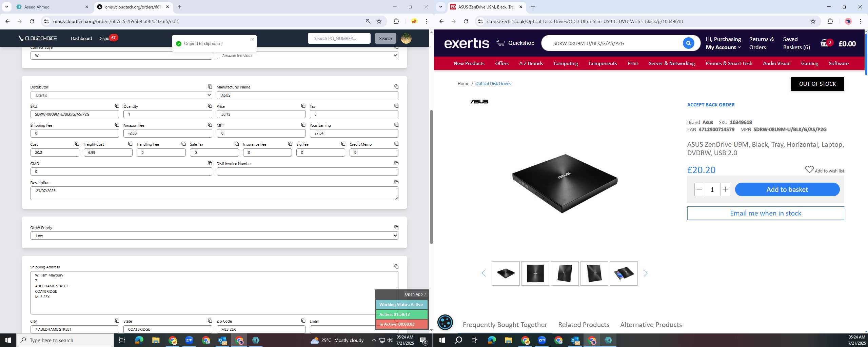
Task: Copy the Manufacturer Name value
Action: coord(396,87)
